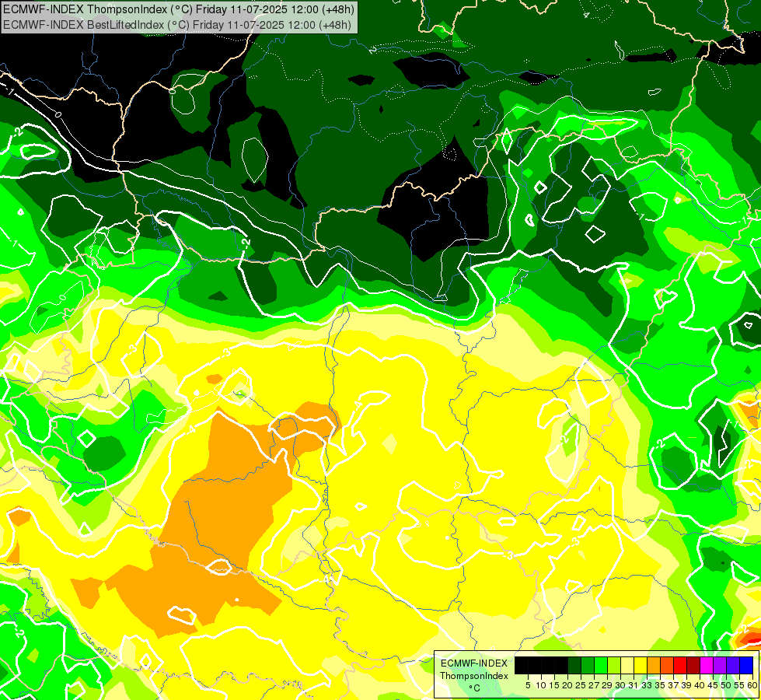Click the legend value 31
Image resolution: width=761 pixels, height=700 pixels.
[x=634, y=685]
